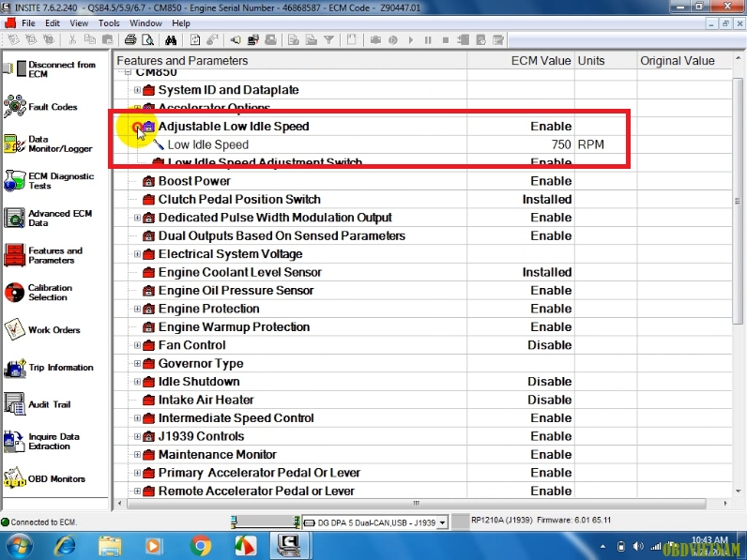Click the ECM Value column header
Image resolution: width=747 pixels, height=560 pixels.
click(521, 60)
